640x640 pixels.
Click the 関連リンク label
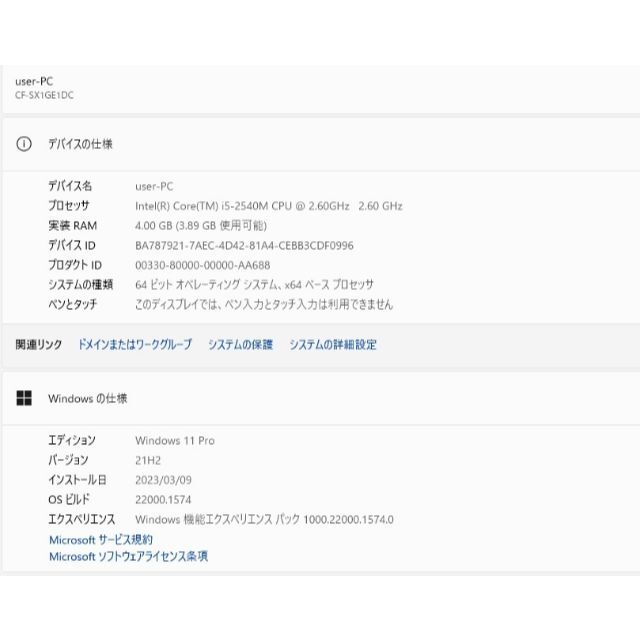tap(38, 344)
